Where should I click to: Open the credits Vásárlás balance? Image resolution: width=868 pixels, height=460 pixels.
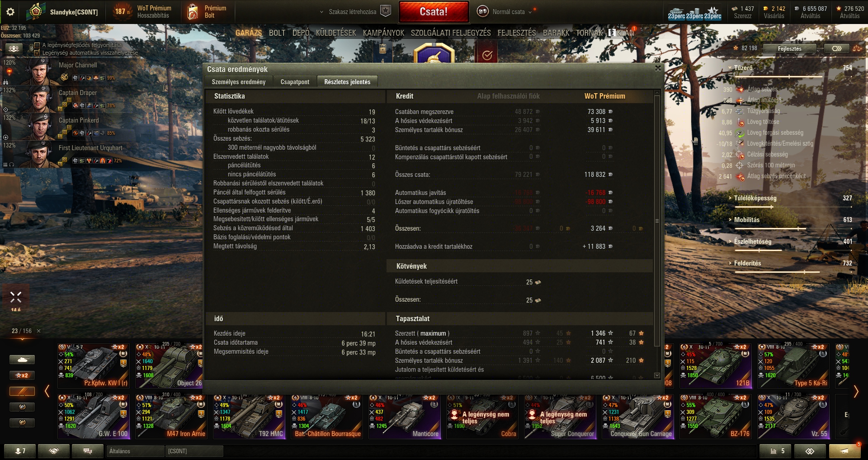click(774, 12)
